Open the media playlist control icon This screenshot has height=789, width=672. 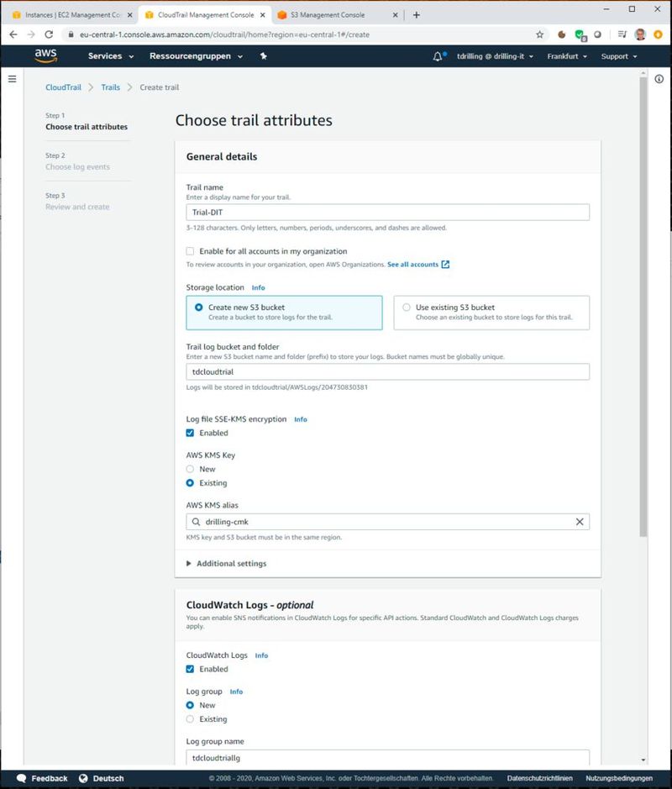point(622,34)
